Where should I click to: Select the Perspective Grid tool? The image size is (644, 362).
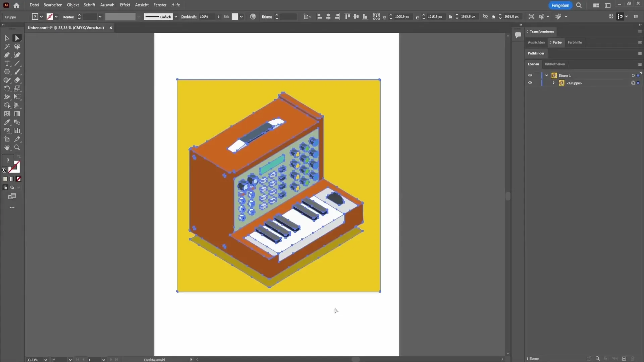point(17,105)
